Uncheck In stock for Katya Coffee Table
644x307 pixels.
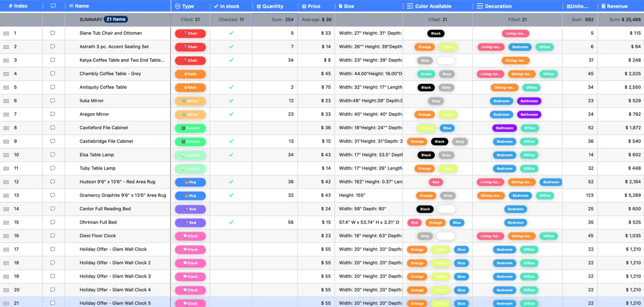click(x=231, y=60)
